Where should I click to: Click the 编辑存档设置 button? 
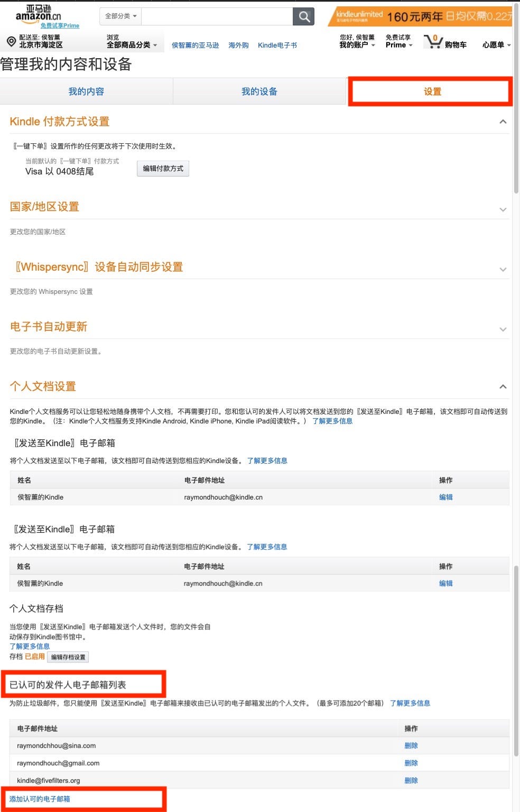tap(68, 657)
